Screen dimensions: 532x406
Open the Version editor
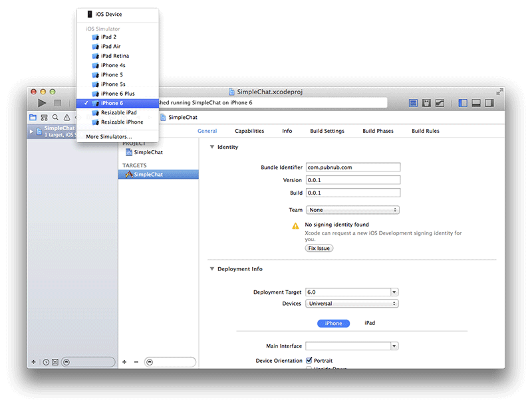pyautogui.click(x=440, y=103)
